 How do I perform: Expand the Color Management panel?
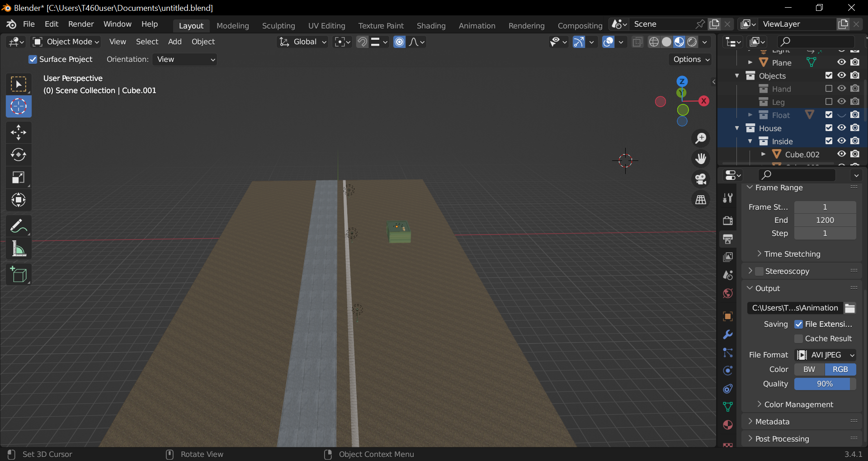[x=799, y=405]
